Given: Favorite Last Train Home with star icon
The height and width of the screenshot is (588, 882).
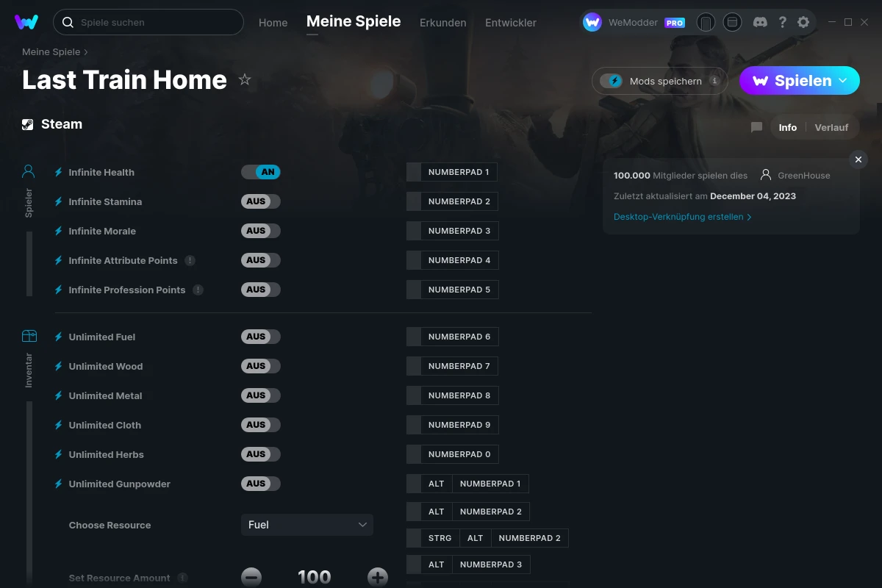Looking at the screenshot, I should tap(245, 80).
